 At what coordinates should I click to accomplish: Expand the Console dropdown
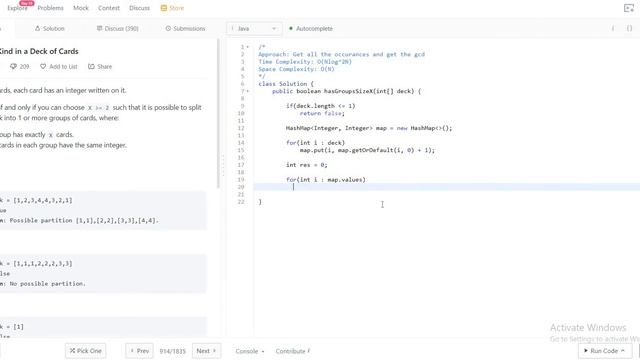249,351
